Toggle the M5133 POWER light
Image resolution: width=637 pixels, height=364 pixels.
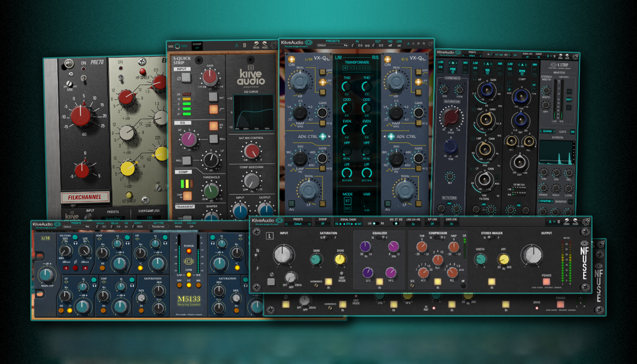189,251
